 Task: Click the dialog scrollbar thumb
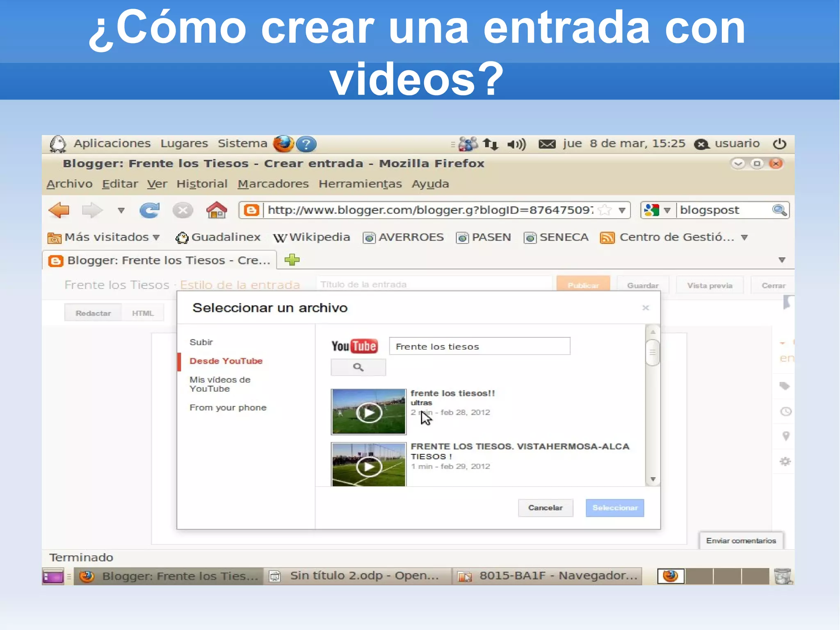(x=653, y=352)
